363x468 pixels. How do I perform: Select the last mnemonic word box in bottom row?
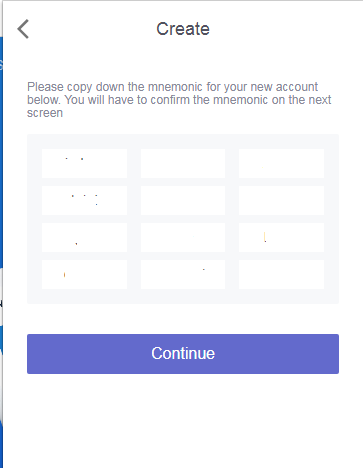tap(281, 274)
